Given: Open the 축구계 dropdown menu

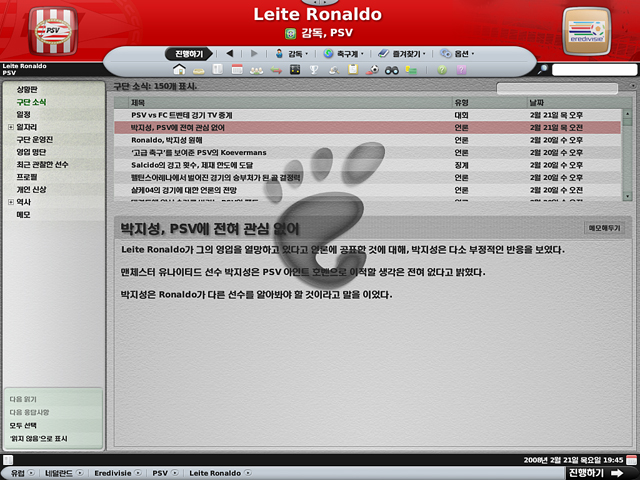Looking at the screenshot, I should (x=343, y=53).
